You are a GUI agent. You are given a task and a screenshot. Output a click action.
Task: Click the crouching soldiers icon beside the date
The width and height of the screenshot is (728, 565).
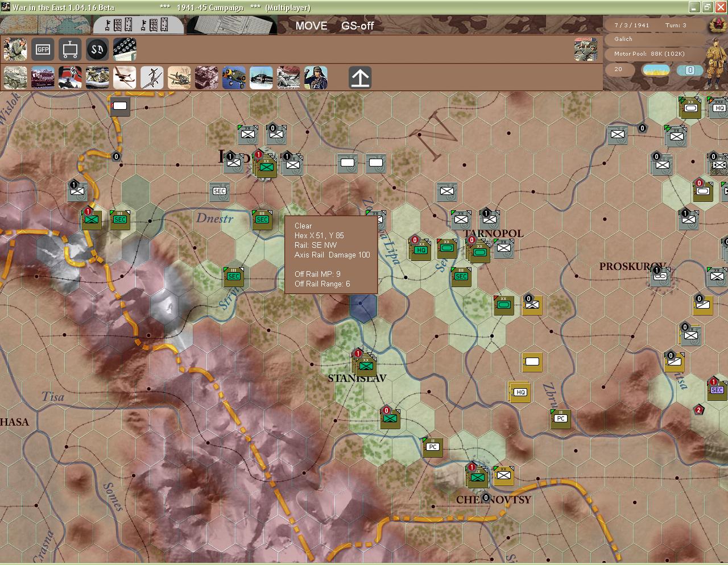tap(586, 49)
